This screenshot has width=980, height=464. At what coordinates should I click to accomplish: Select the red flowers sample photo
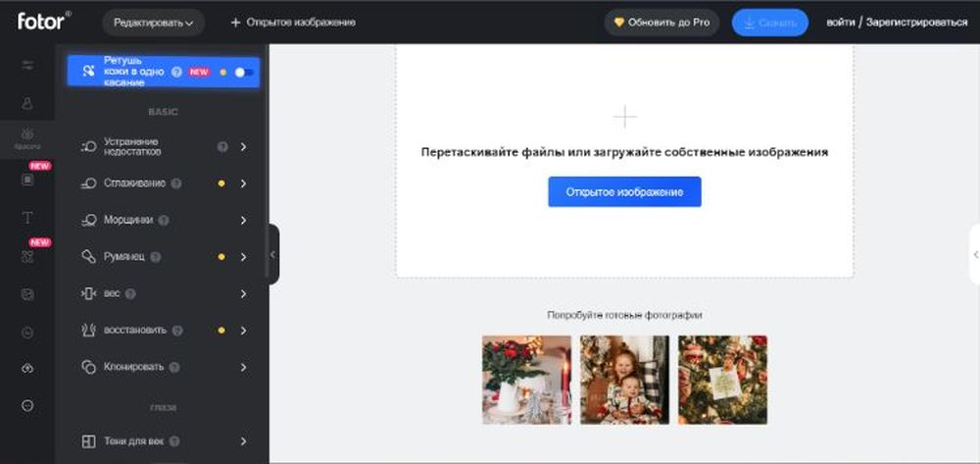click(x=526, y=381)
